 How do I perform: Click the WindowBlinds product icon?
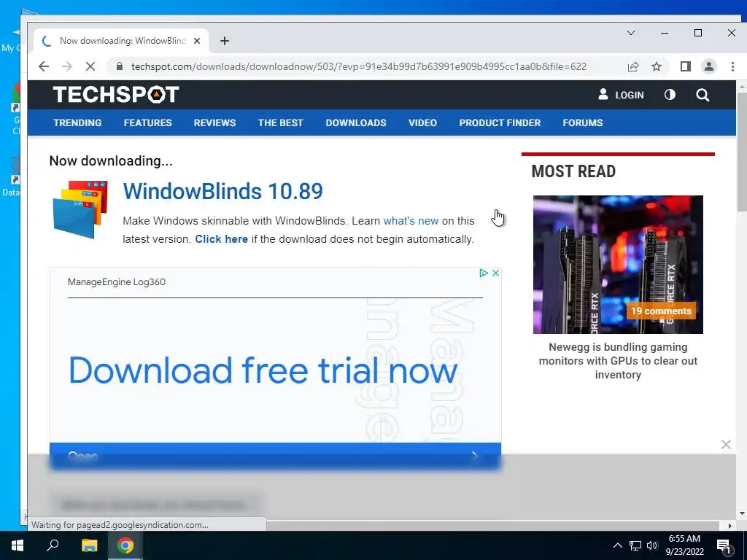80,209
